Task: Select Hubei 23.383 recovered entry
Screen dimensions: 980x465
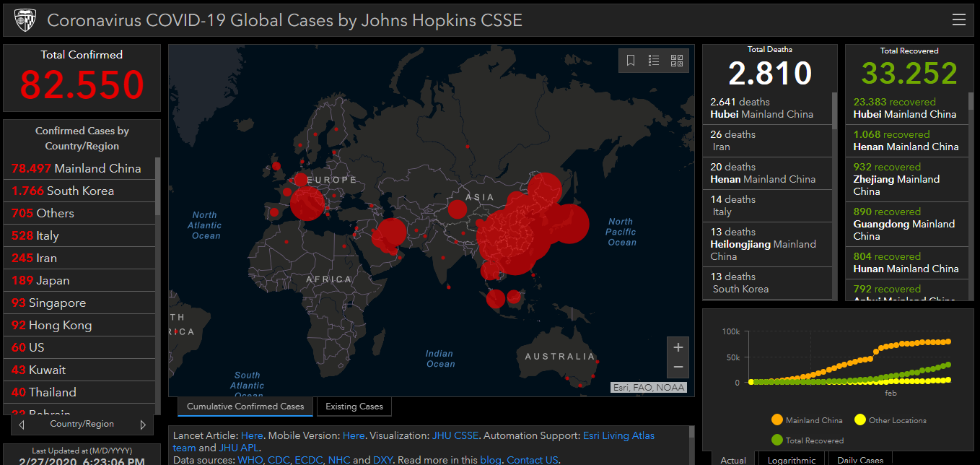Action: [x=907, y=108]
